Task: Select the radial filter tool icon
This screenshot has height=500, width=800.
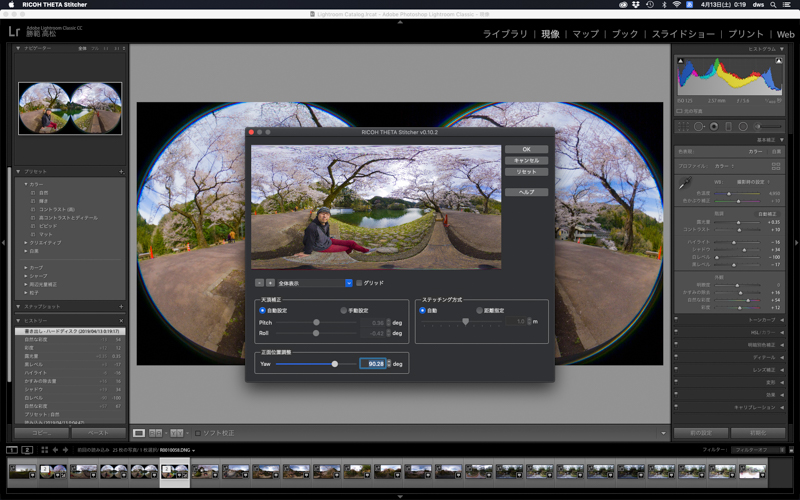Action: pos(743,126)
